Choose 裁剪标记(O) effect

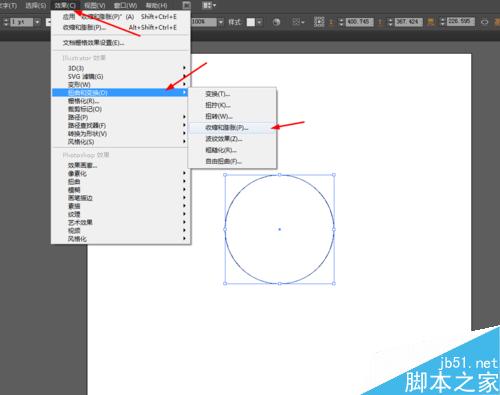click(x=121, y=109)
